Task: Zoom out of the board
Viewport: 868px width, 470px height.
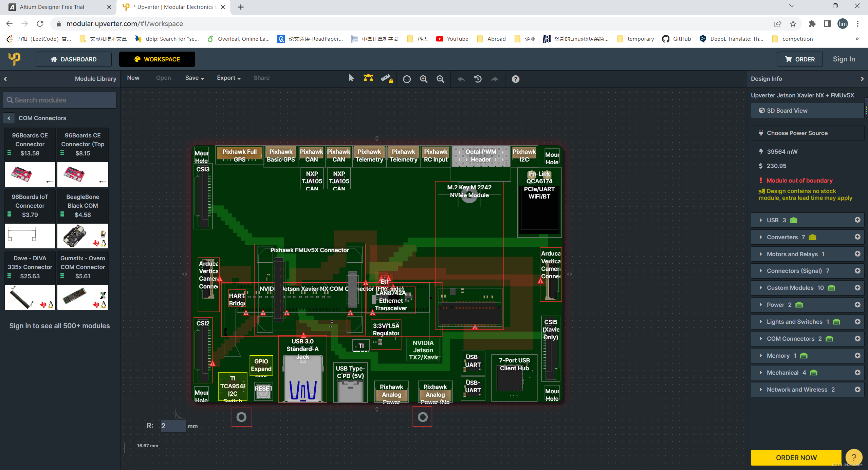Action: click(x=440, y=79)
